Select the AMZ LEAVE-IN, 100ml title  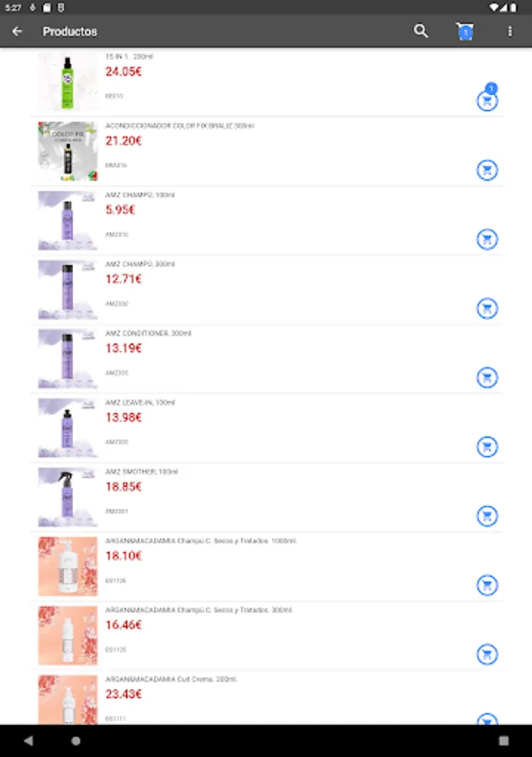pyautogui.click(x=140, y=403)
